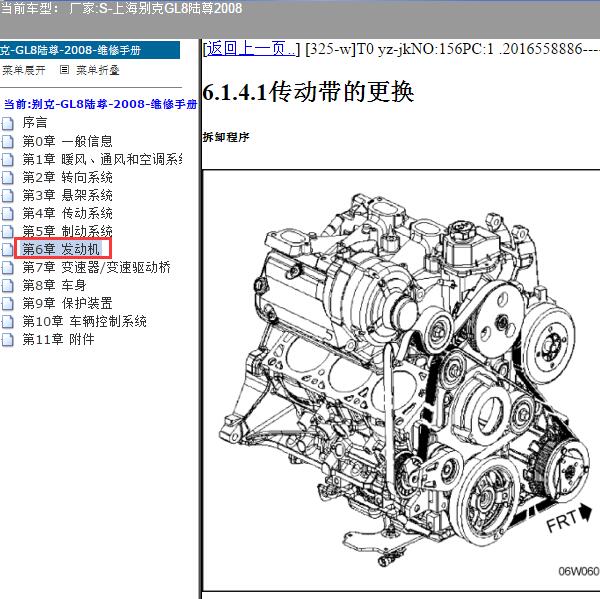
Task: Click the 菜单折叠 collapse icon
Action: pos(64,69)
